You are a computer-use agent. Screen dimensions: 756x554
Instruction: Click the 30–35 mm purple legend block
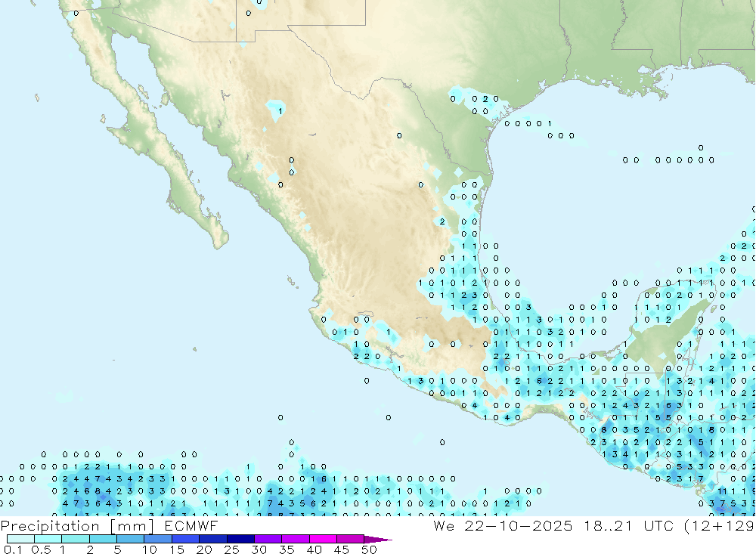pyautogui.click(x=268, y=539)
